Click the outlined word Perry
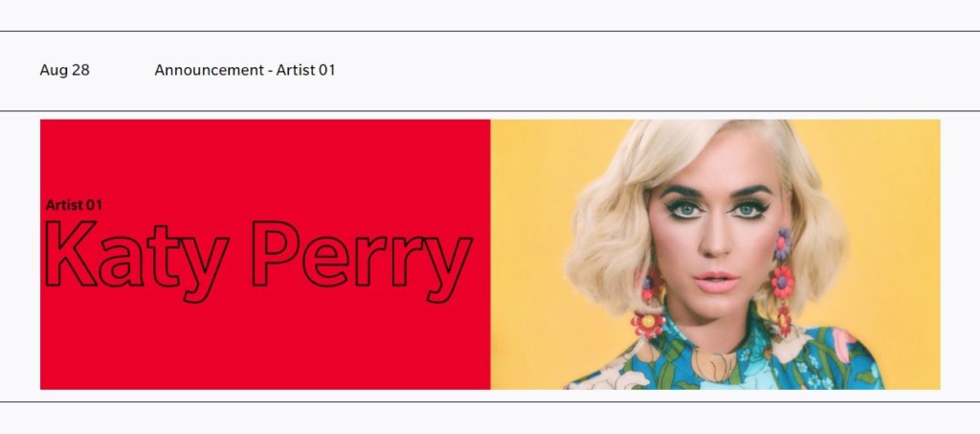Viewport: 980px width, 434px height. 361,261
